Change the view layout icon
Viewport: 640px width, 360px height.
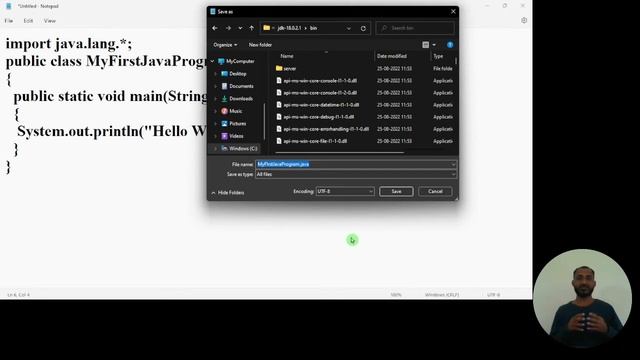click(x=425, y=45)
